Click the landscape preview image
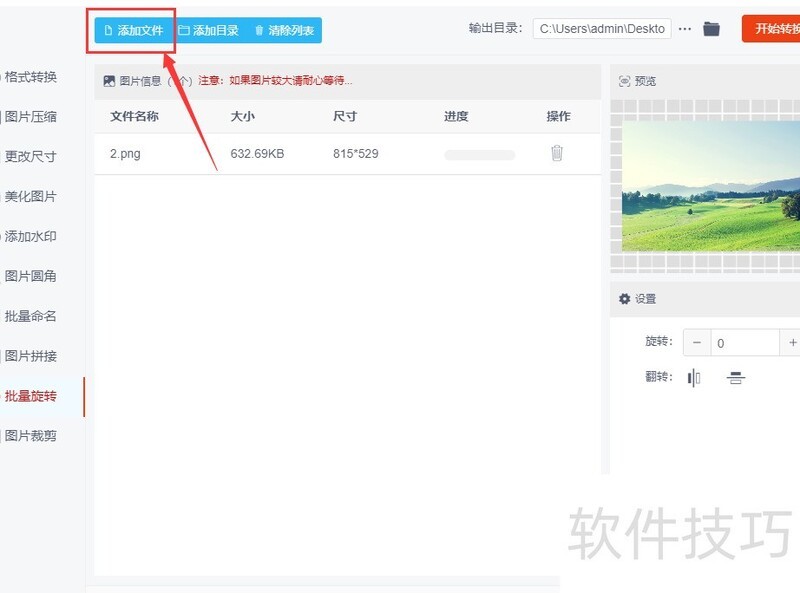 coord(711,186)
